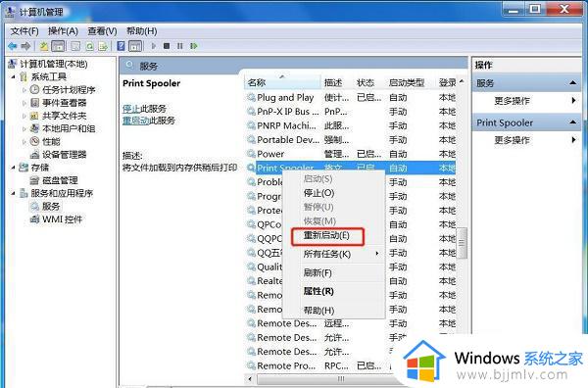Expand the 本地用户和组 node arrow
The image size is (588, 388).
(24, 129)
